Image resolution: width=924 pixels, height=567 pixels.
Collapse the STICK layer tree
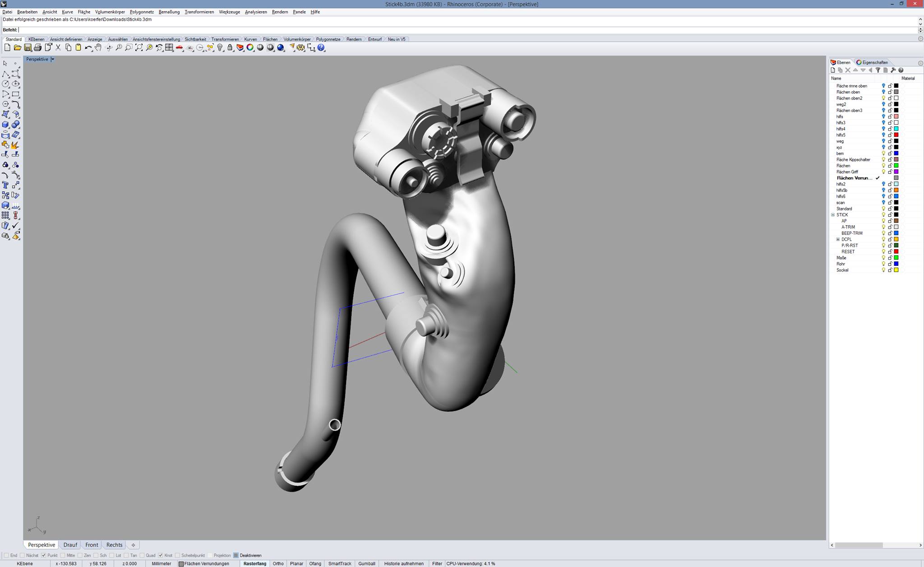point(833,215)
